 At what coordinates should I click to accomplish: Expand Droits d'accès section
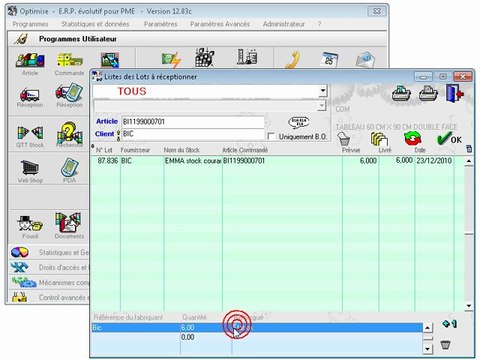click(49, 267)
